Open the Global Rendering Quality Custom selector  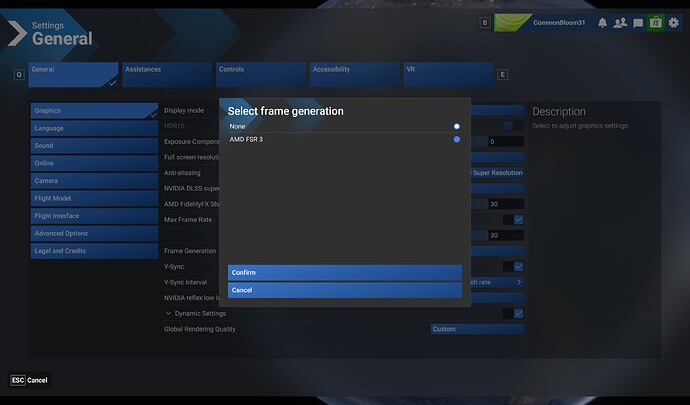[476, 329]
